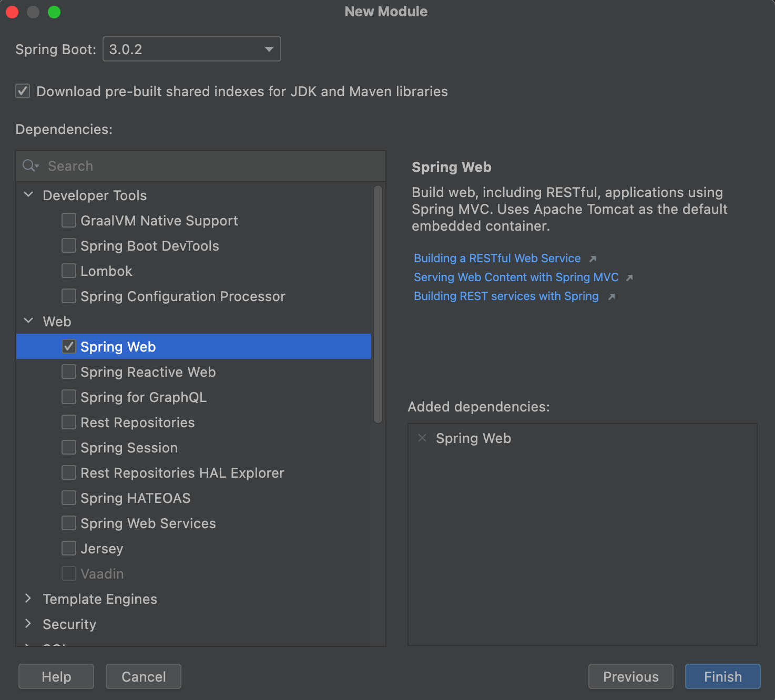Click the dependency list scrollbar thumb
Image resolution: width=775 pixels, height=700 pixels.
coord(378,304)
